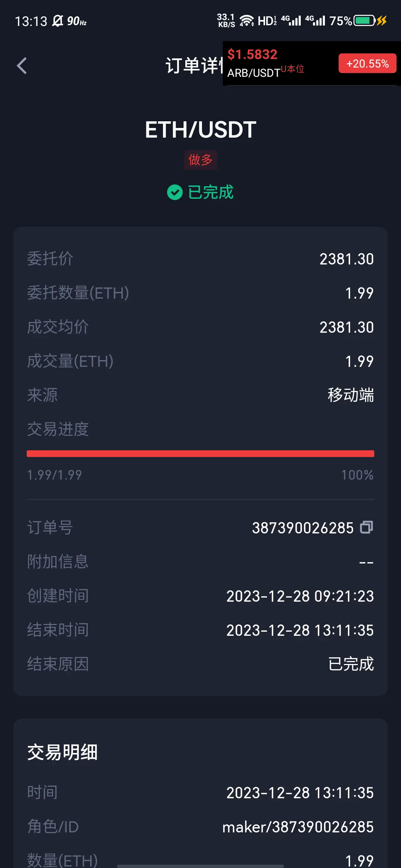Tap the back arrow icon
Screen dimensions: 401x868
[x=22, y=66]
